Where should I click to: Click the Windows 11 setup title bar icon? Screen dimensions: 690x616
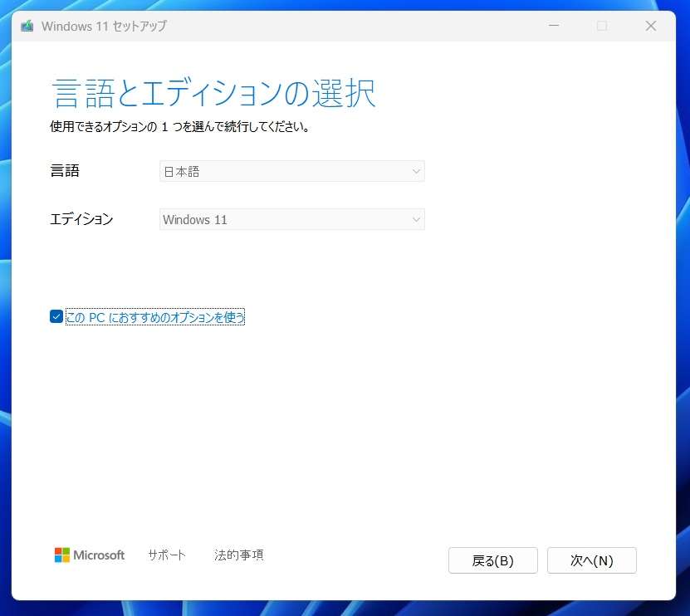27,26
